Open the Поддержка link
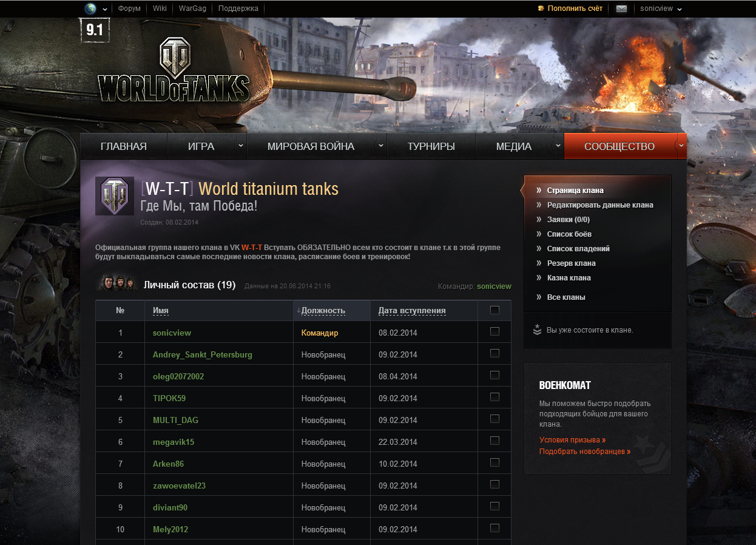The height and width of the screenshot is (545, 756). [x=238, y=8]
